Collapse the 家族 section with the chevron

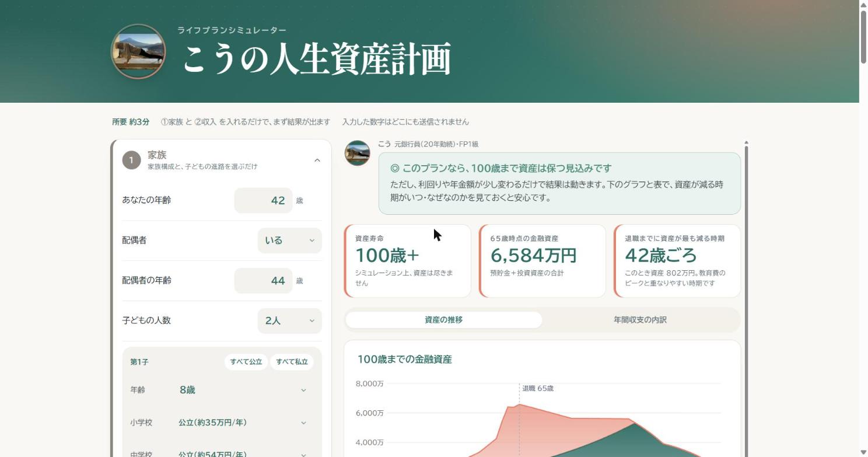click(x=317, y=160)
